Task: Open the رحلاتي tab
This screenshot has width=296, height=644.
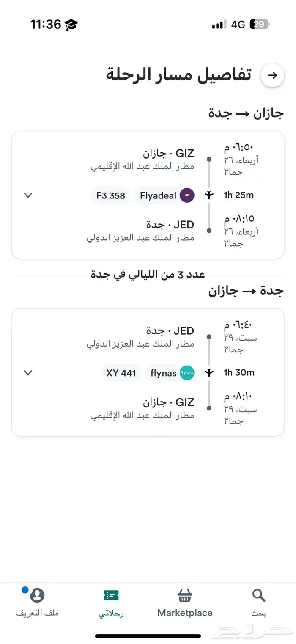Action: (111, 601)
